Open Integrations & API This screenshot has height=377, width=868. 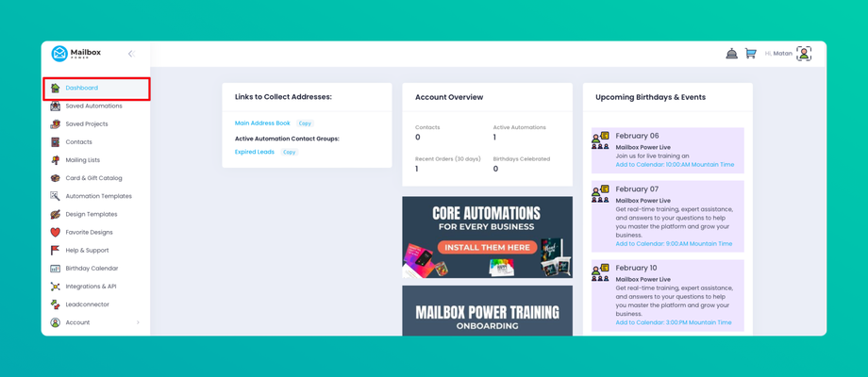click(x=91, y=287)
